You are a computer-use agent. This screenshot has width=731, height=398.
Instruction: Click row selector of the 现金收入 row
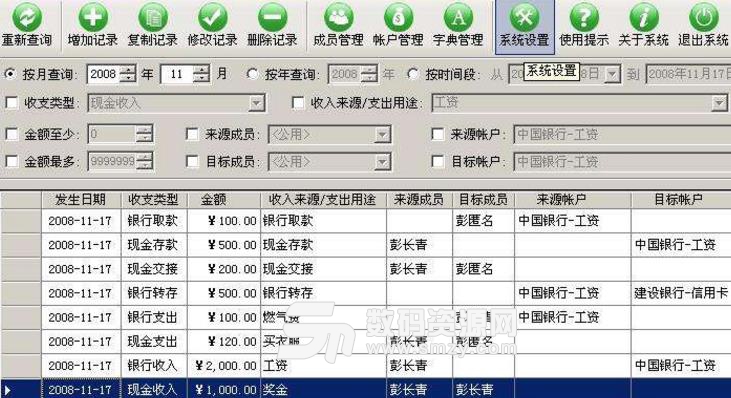tap(21, 389)
